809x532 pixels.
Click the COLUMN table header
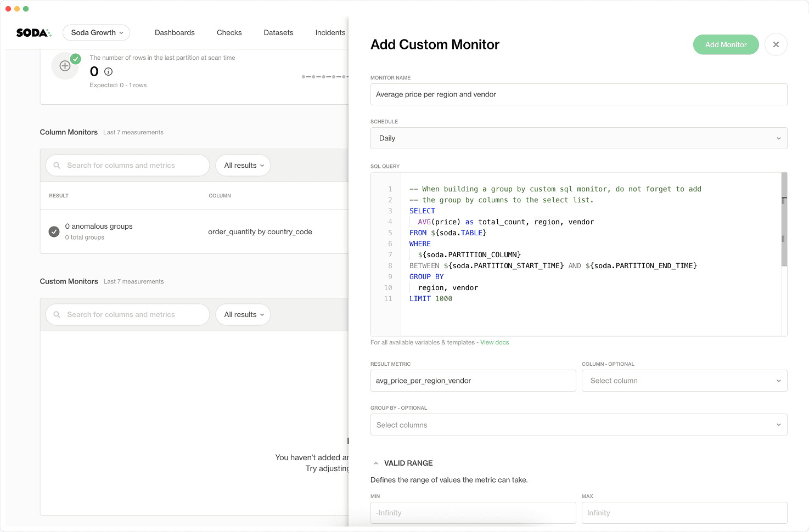220,196
